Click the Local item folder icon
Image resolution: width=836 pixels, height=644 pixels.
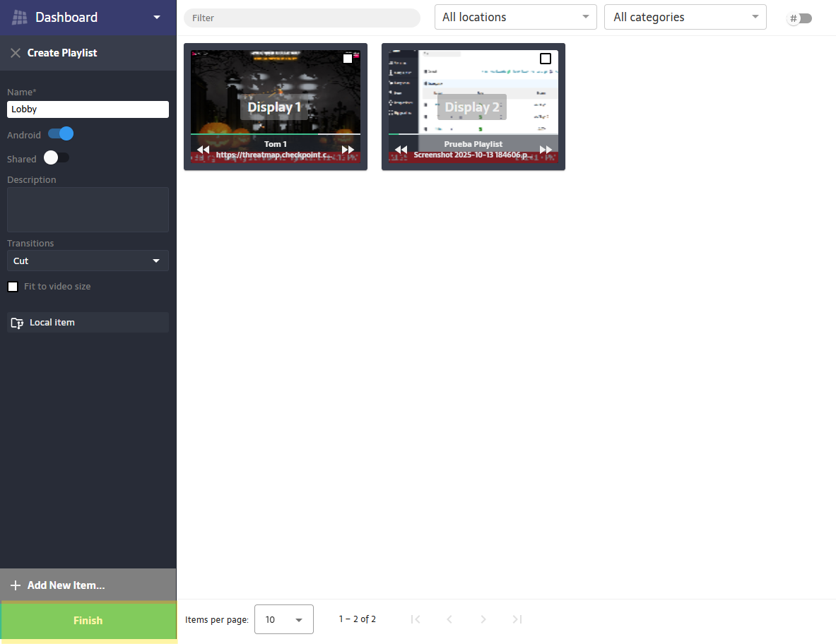18,323
